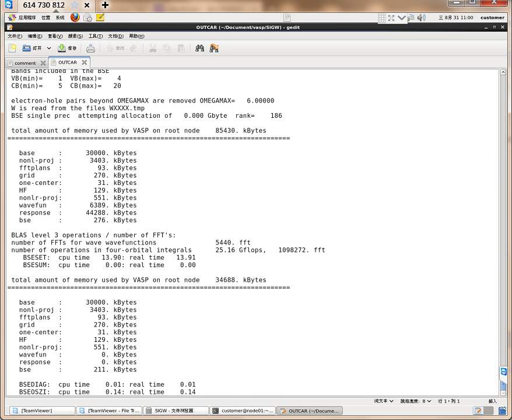512x420 pixels.
Task: Click the volume speaker icon
Action: (x=421, y=17)
